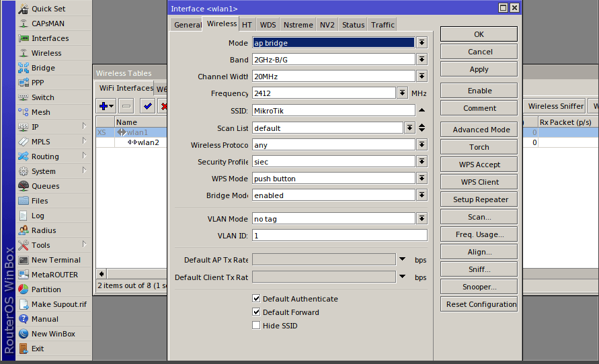Switch to Nstreme tab
The width and height of the screenshot is (599, 364).
tap(298, 25)
